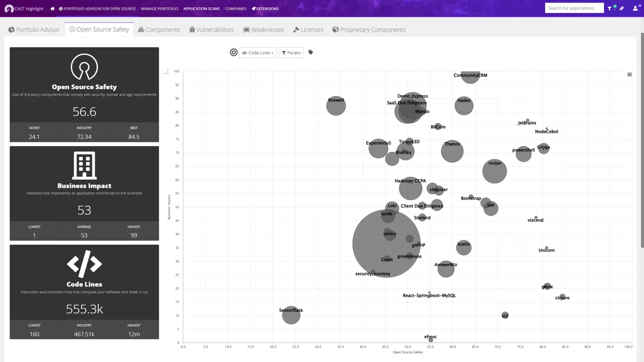Open the chart export hamburger menu icon
644x362 pixels.
pyautogui.click(x=630, y=74)
